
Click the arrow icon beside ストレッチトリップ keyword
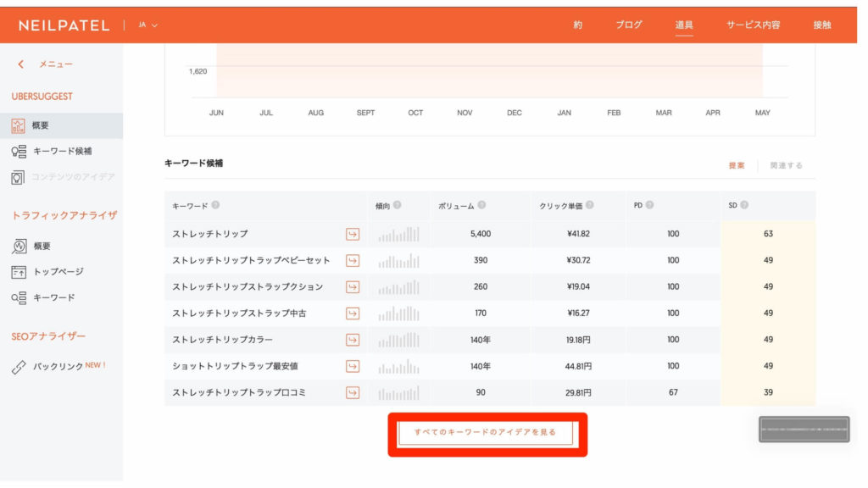point(353,234)
